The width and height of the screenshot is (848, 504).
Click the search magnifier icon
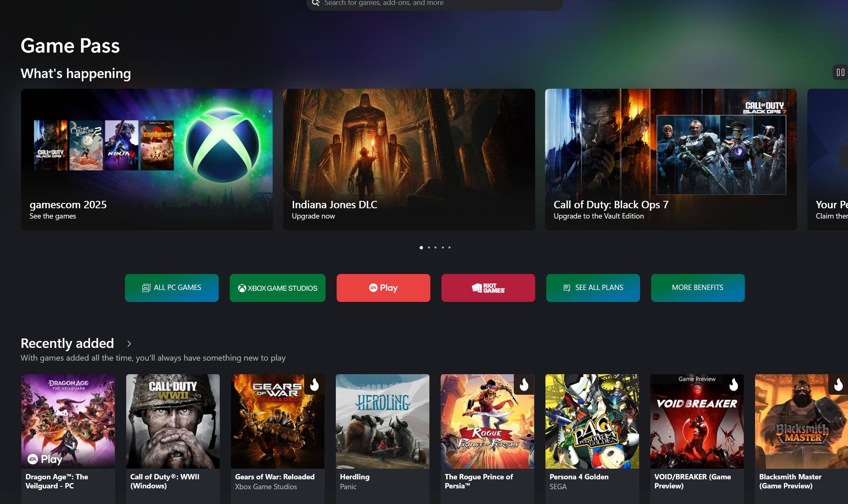pyautogui.click(x=316, y=3)
